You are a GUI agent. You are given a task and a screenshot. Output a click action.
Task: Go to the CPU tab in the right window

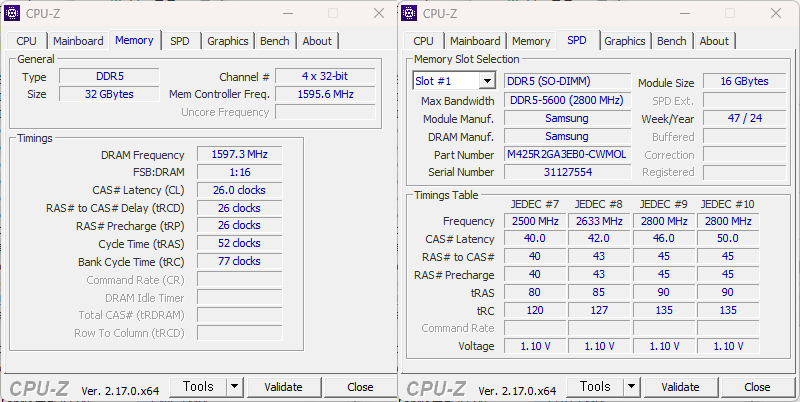point(423,41)
